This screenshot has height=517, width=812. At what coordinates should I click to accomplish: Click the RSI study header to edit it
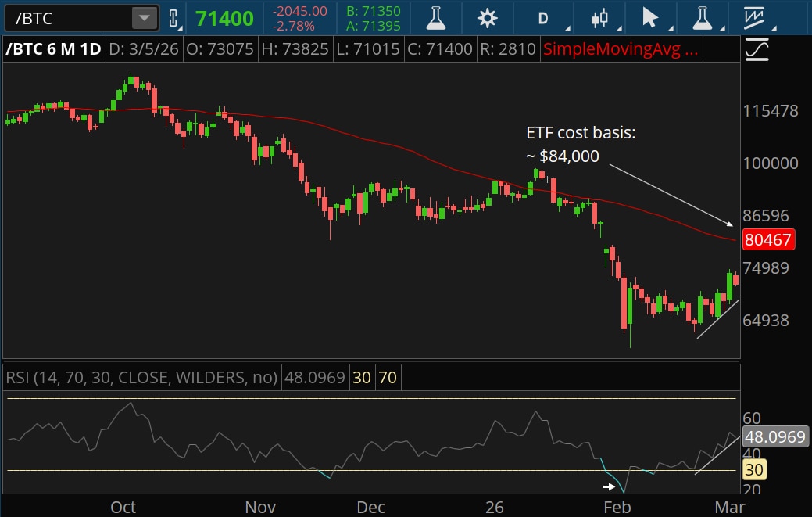point(141,377)
